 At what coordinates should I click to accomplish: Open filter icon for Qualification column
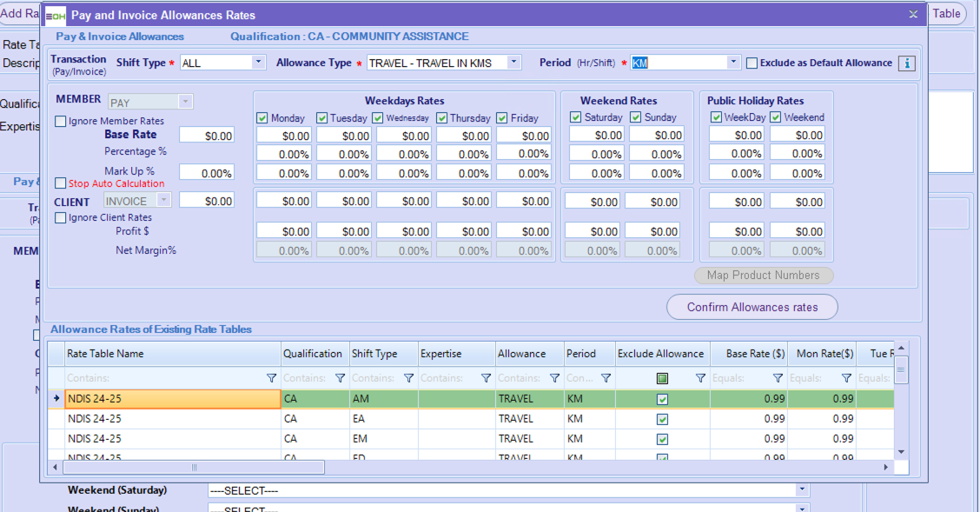click(x=340, y=378)
